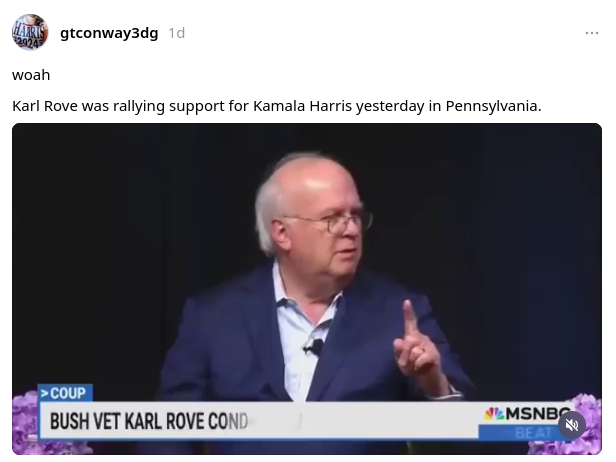Select the "woah" post text
The image size is (616, 462).
click(31, 75)
